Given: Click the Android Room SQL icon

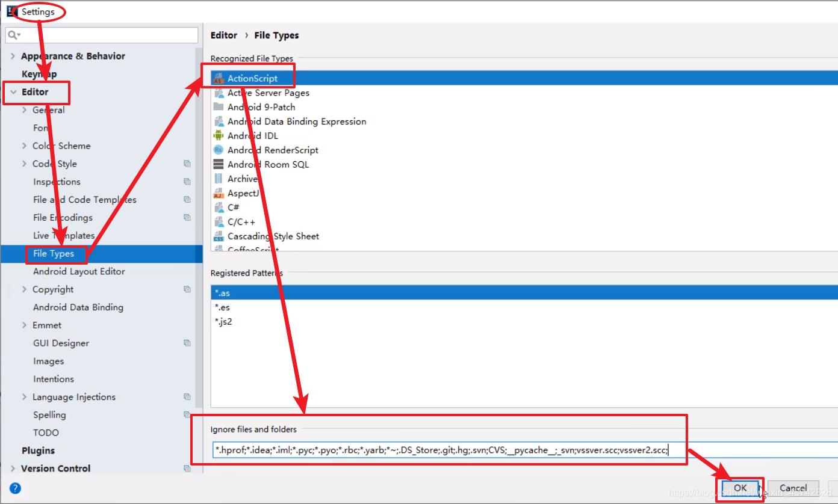Looking at the screenshot, I should (x=219, y=164).
